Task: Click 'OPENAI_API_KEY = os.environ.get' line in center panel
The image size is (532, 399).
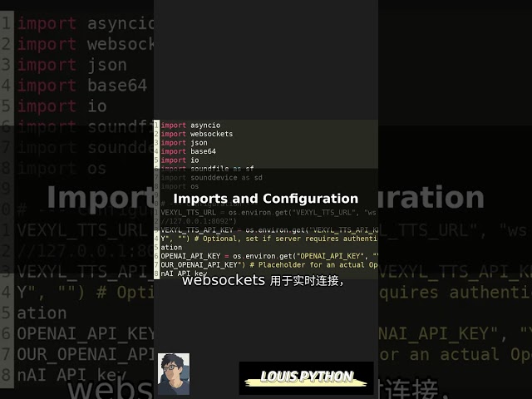Action: (269, 256)
